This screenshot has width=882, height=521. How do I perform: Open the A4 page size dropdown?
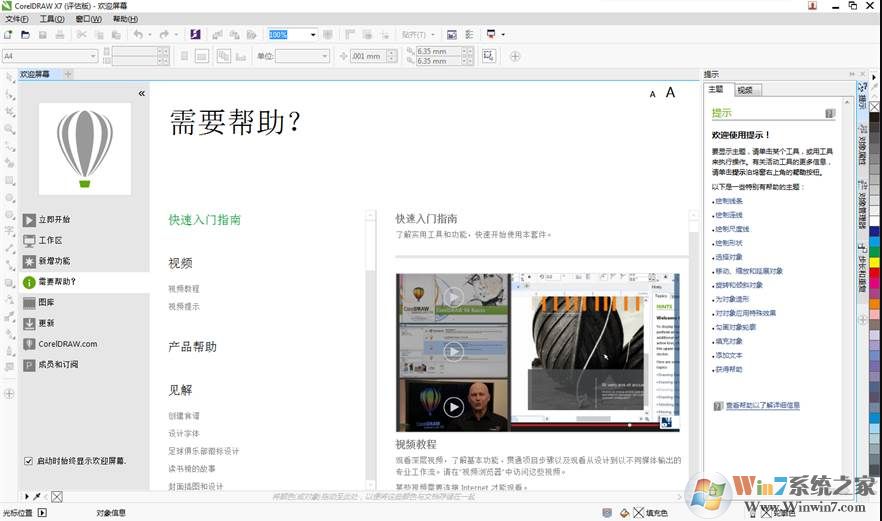pyautogui.click(x=93, y=56)
